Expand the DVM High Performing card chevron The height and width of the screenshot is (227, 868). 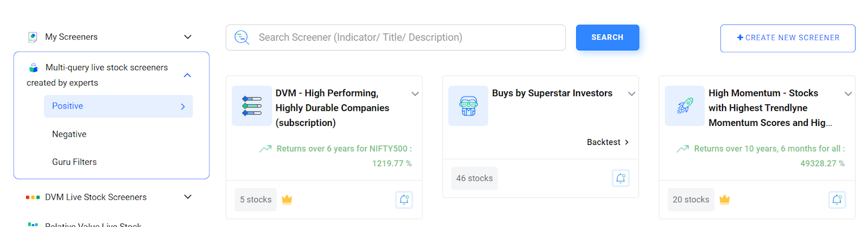[x=415, y=94]
